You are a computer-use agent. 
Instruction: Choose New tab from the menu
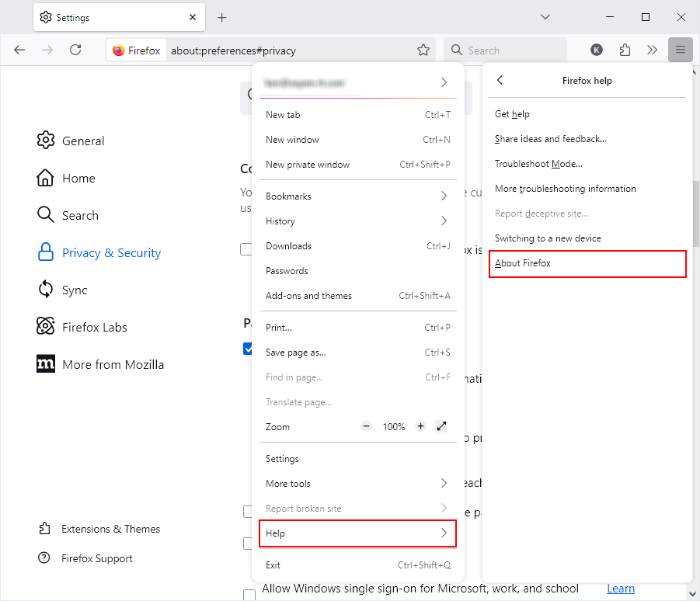357,115
